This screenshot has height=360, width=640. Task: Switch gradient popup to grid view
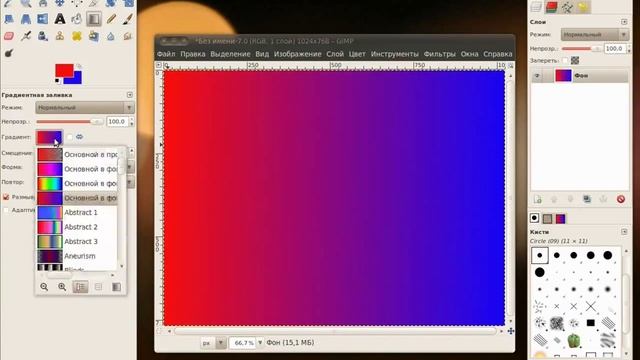pos(98,287)
